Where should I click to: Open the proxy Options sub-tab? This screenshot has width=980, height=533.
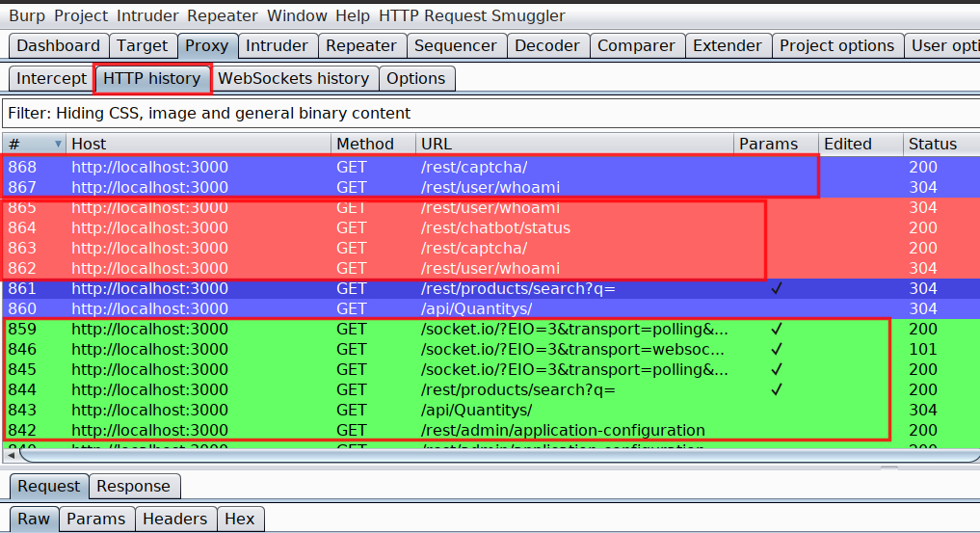click(x=415, y=79)
